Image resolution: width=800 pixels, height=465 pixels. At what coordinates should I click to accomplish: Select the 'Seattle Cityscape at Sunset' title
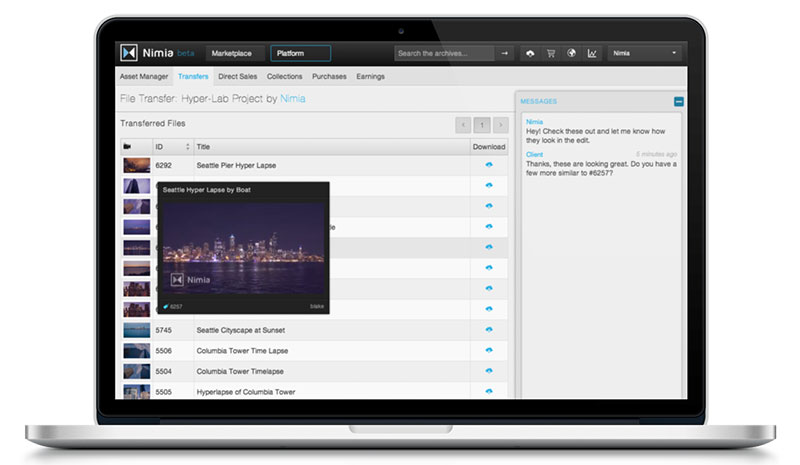tap(241, 330)
